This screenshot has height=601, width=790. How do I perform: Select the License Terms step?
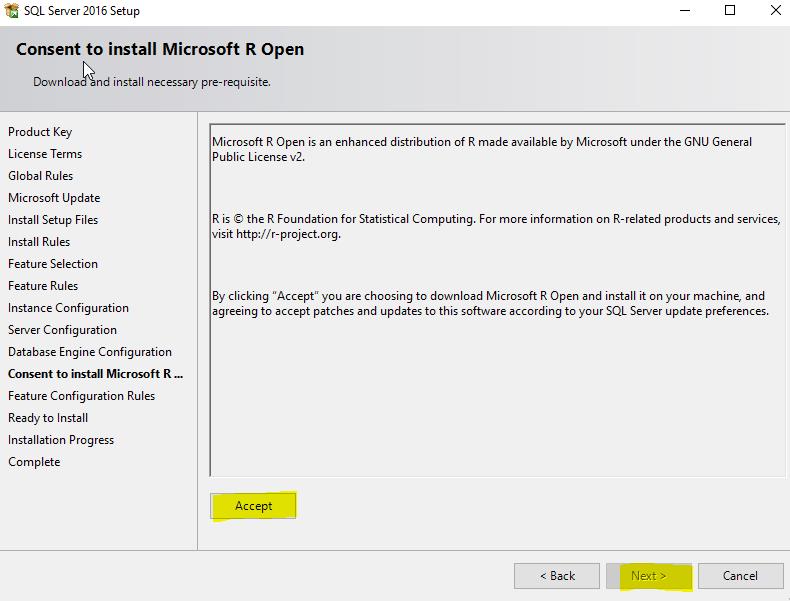[x=45, y=154]
